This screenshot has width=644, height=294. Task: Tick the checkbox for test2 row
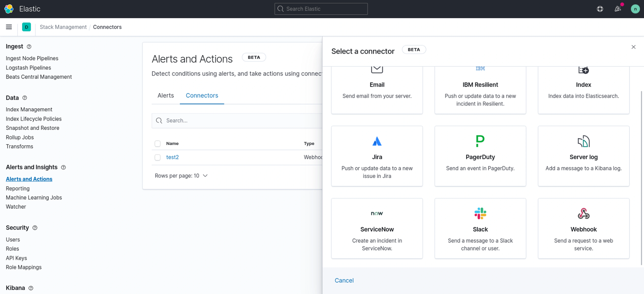point(157,157)
